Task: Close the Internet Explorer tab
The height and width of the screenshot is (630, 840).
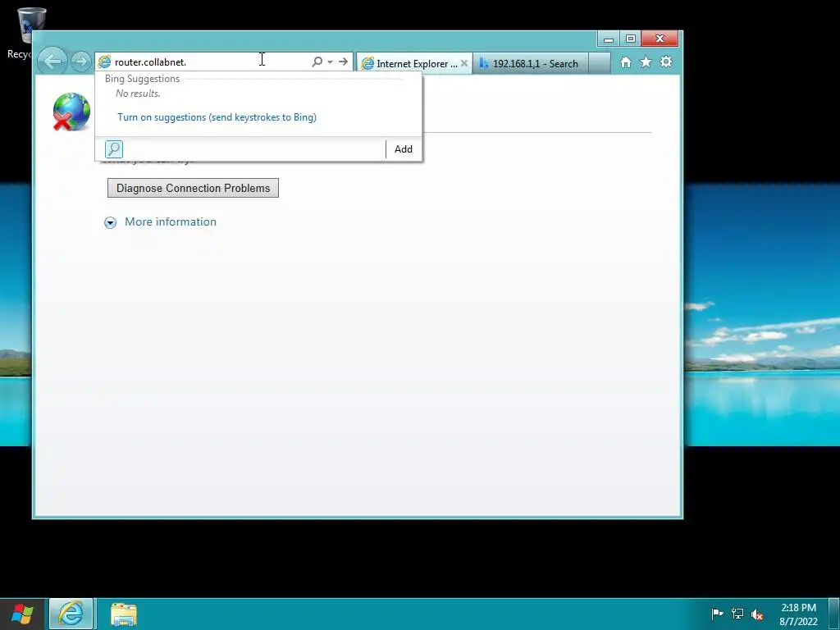Action: 464,63
